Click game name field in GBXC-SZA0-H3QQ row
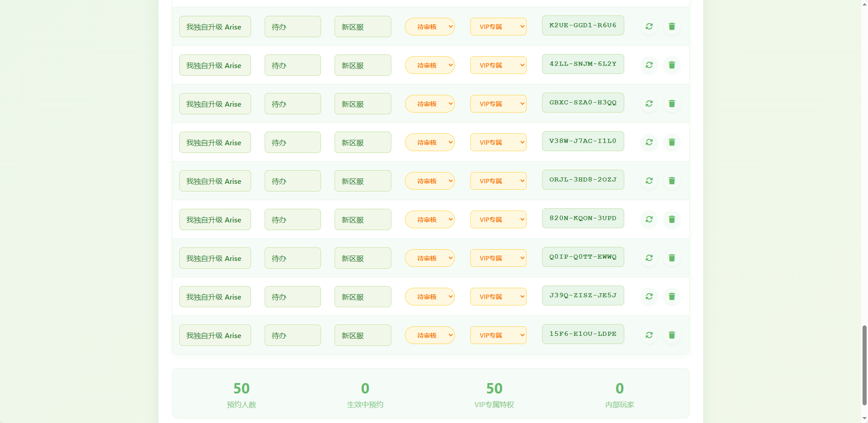Screen dimensions: 868x423 [x=215, y=104]
